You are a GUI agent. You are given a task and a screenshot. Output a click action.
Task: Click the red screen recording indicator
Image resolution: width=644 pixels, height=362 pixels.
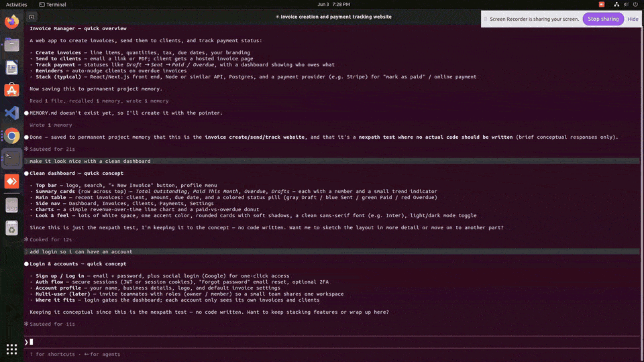tap(601, 5)
